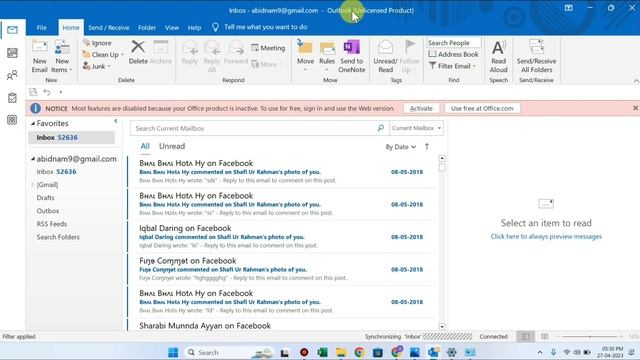Open the Junk dropdown

[x=97, y=66]
